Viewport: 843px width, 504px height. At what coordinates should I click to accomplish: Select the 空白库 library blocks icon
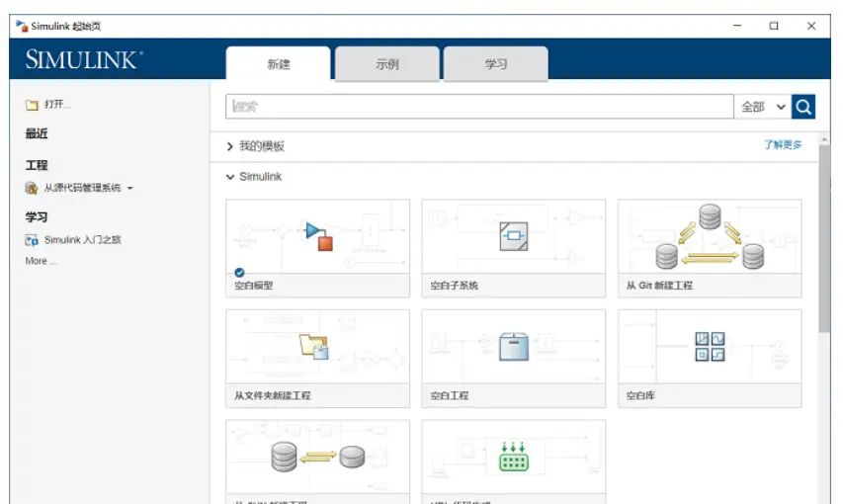click(x=710, y=347)
